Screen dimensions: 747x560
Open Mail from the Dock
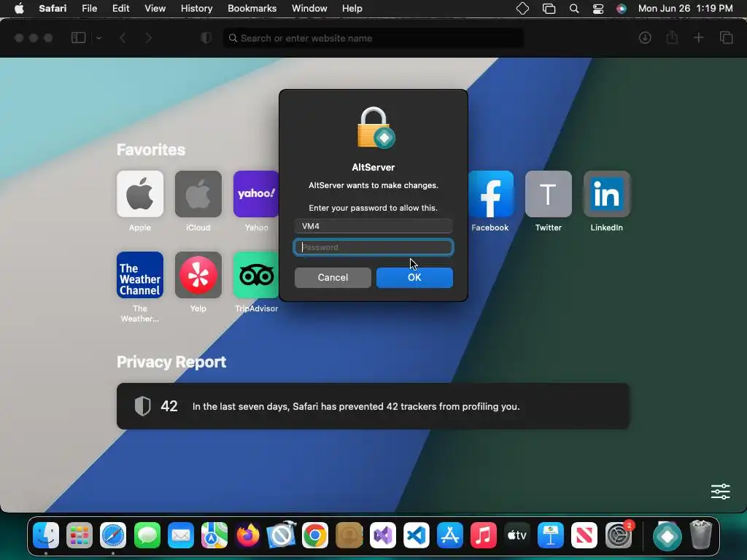[x=181, y=536]
